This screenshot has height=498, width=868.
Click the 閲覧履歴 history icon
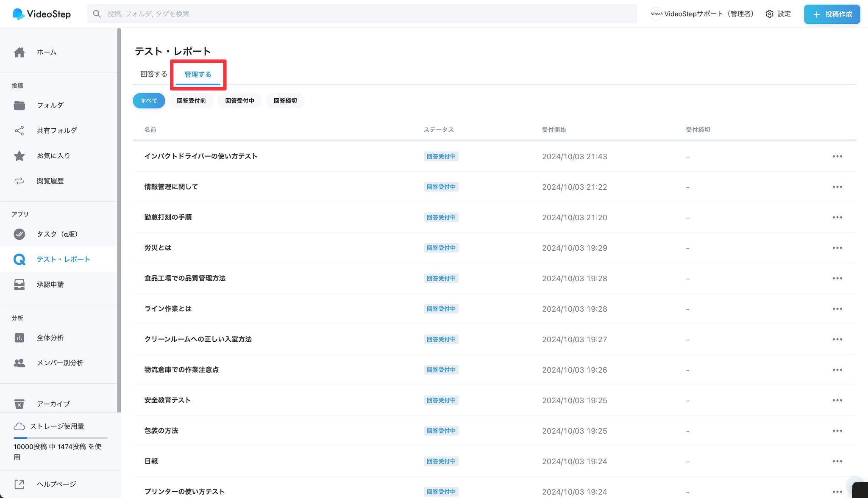click(19, 181)
